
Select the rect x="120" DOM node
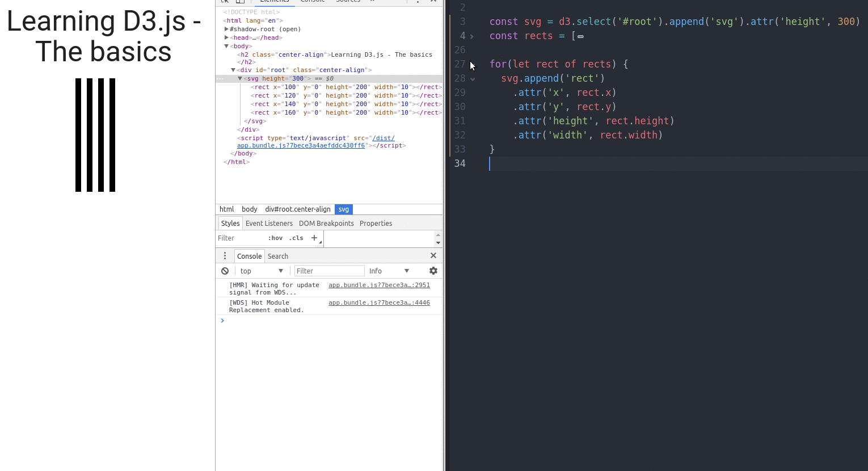[346, 95]
